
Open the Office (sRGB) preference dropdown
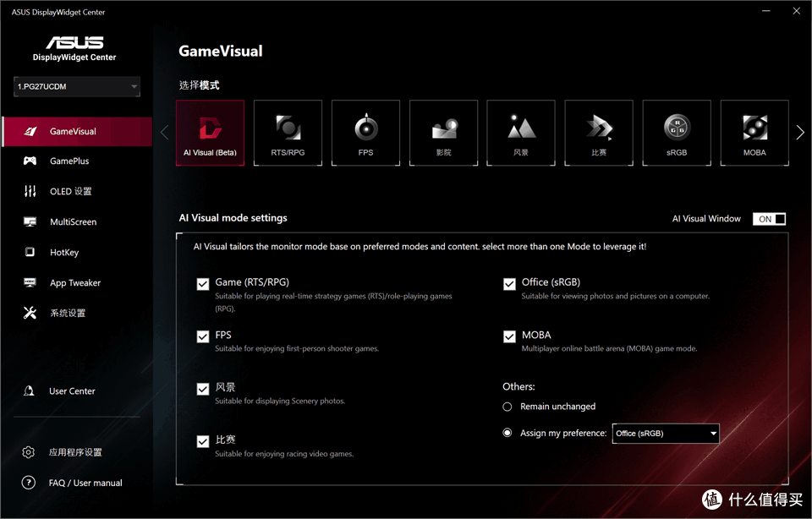[x=666, y=433]
